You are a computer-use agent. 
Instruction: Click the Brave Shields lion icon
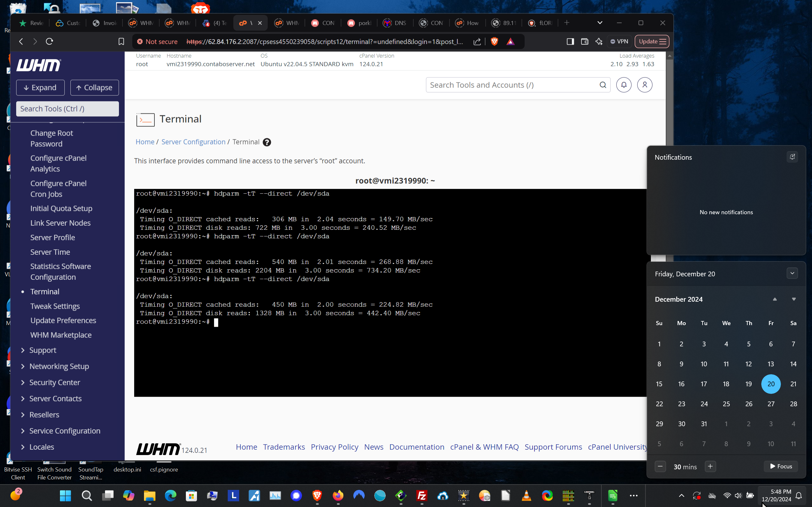click(x=494, y=42)
